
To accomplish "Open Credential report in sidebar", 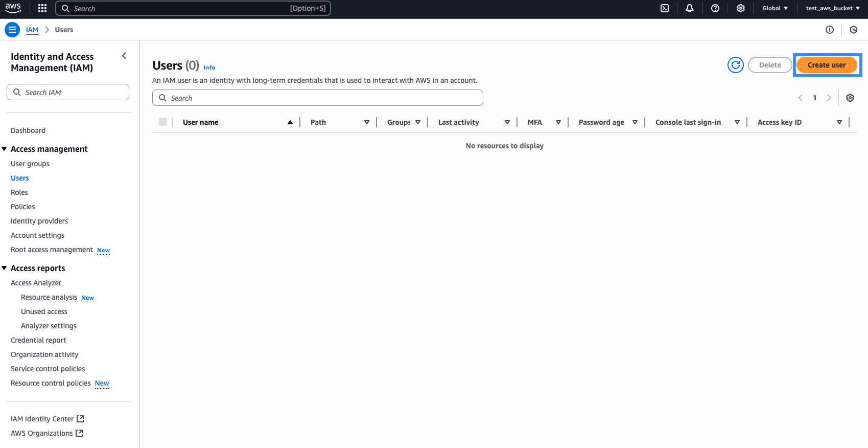I will pyautogui.click(x=38, y=340).
